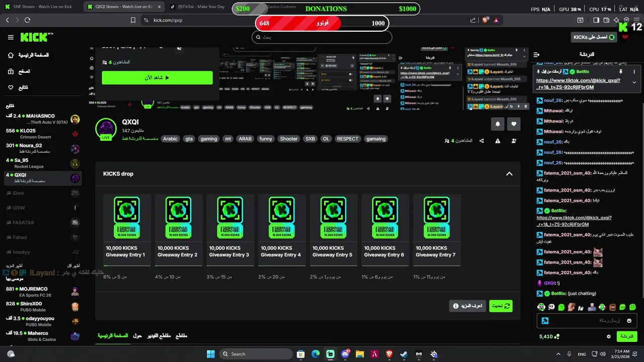Go to Home in Kick sidebar

(x=28, y=55)
